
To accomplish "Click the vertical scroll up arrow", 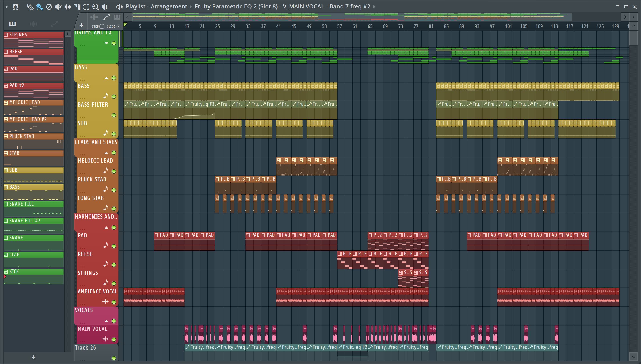I will pyautogui.click(x=633, y=26).
